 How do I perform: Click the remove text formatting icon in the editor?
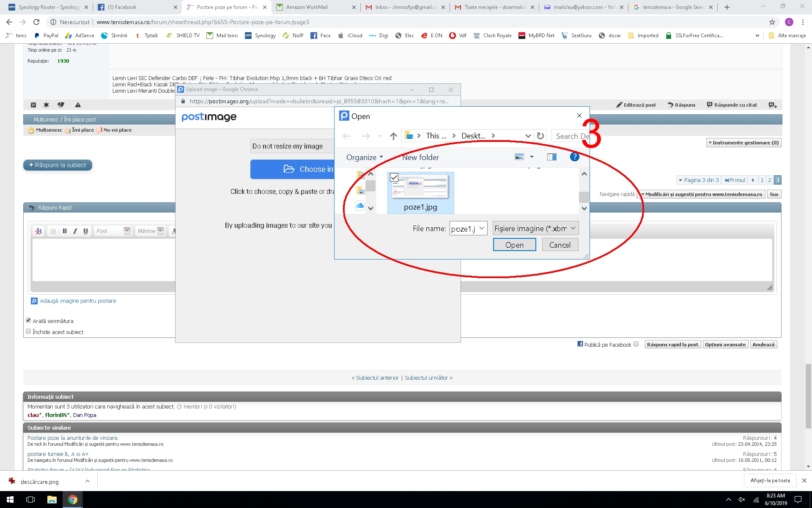38,231
